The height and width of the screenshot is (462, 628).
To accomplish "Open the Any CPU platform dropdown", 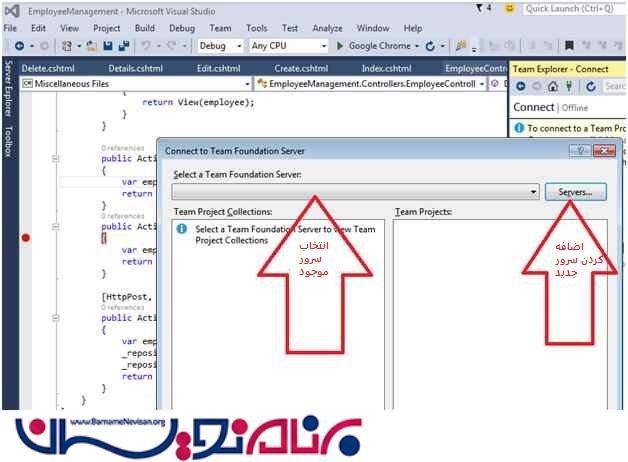I will pyautogui.click(x=287, y=46).
